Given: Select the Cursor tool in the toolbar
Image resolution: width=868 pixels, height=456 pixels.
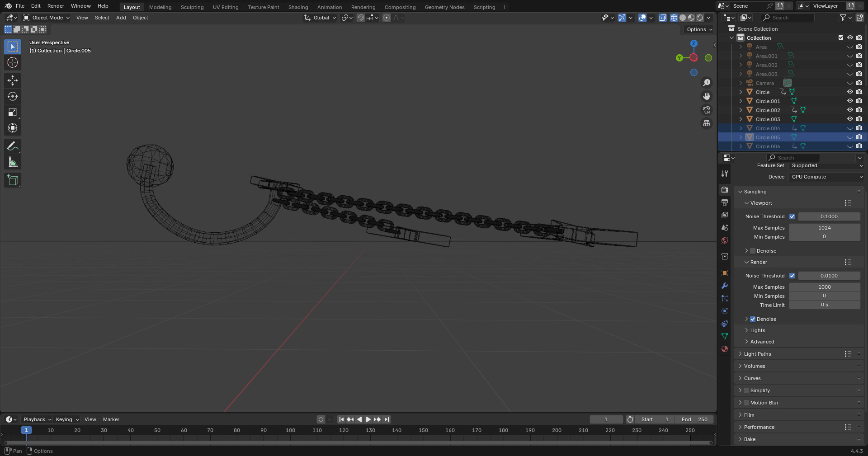Looking at the screenshot, I should point(13,62).
